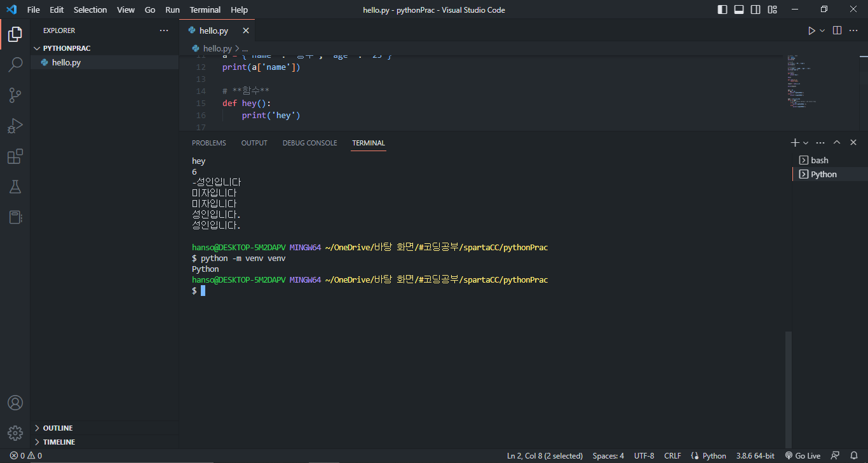Image resolution: width=868 pixels, height=463 pixels.
Task: Open the Search view in activity bar
Action: coord(15,65)
